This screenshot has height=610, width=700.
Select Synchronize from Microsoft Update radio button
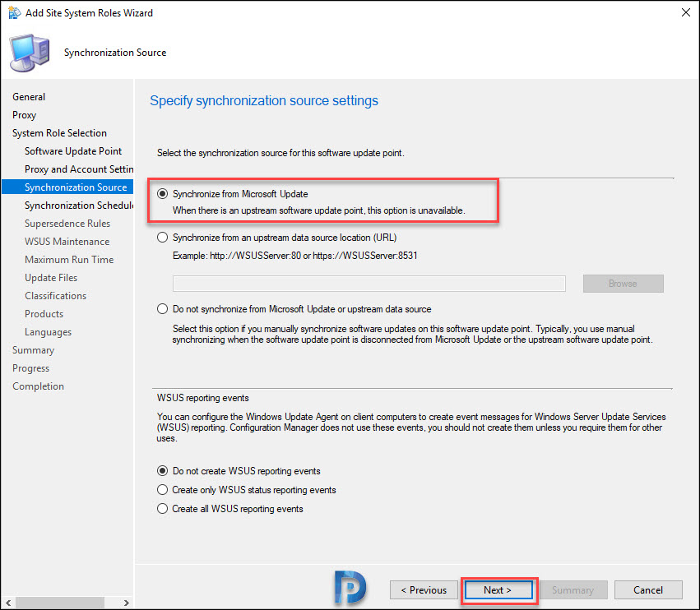(163, 194)
